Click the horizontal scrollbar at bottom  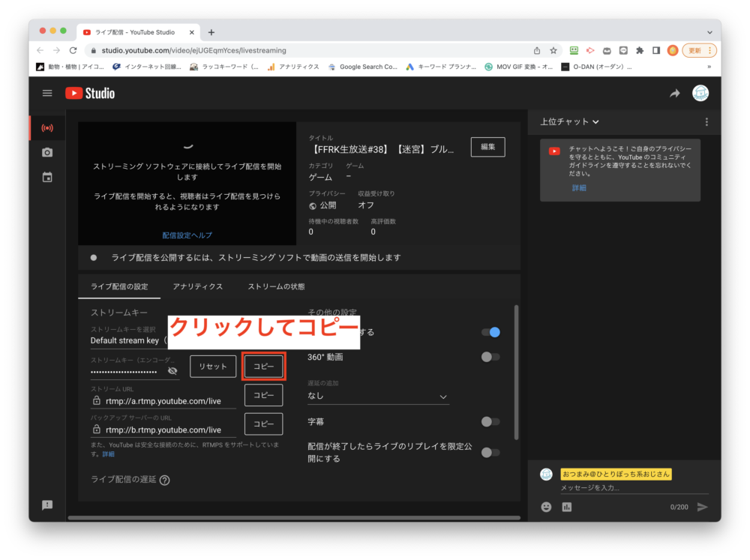click(x=294, y=517)
